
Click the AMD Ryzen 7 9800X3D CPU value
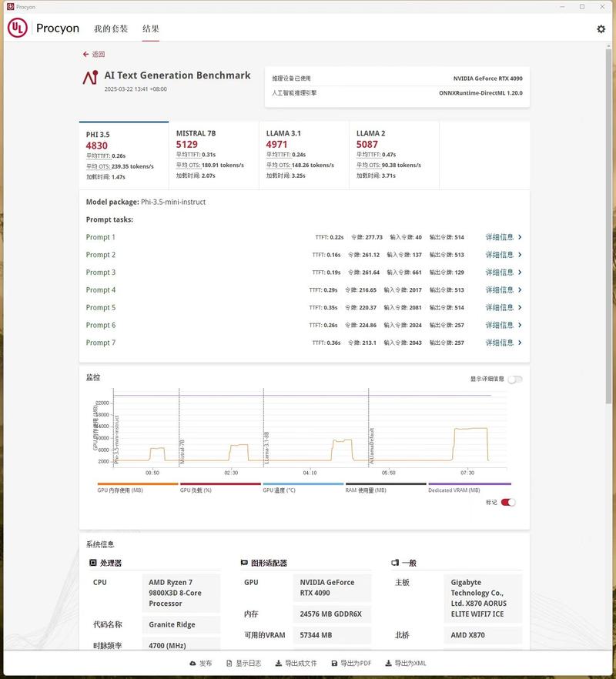click(181, 593)
